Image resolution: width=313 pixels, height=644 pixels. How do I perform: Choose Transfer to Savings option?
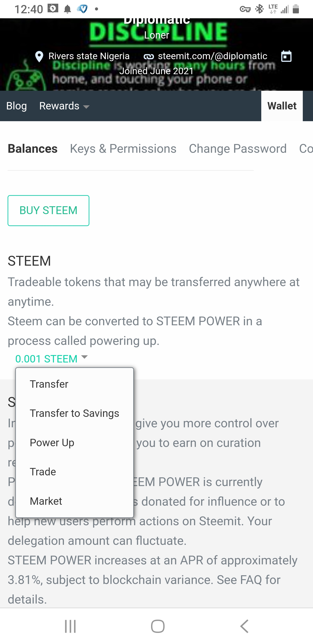pos(74,413)
